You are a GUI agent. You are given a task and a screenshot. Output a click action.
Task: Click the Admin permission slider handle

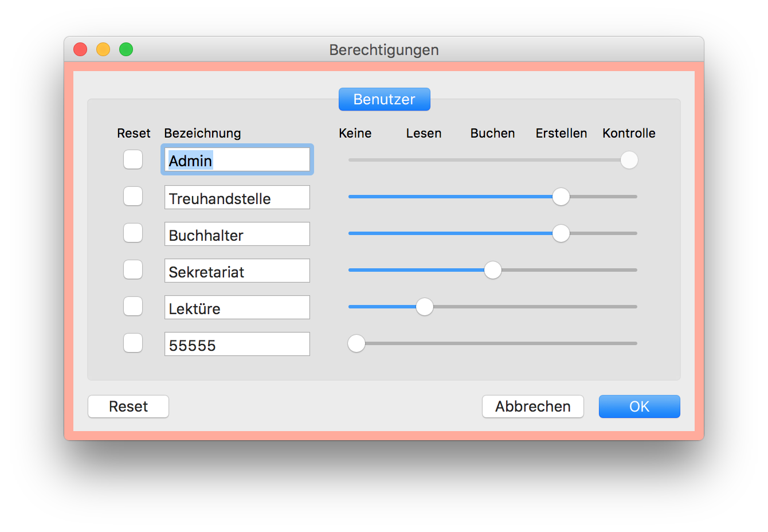629,160
